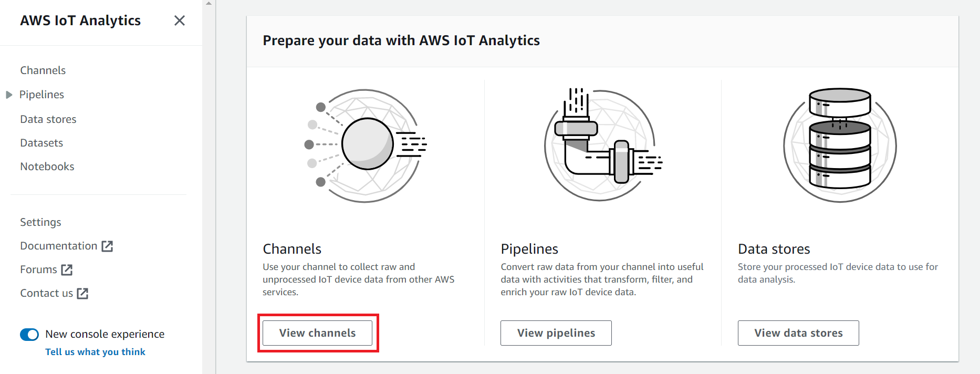Expand the Pipelines sidebar arrow
Image resolution: width=980 pixels, height=374 pixels.
[9, 95]
